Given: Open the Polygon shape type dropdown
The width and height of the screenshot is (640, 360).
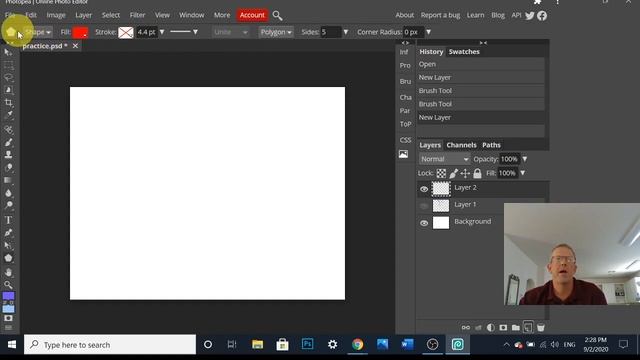Looking at the screenshot, I should click(x=276, y=32).
